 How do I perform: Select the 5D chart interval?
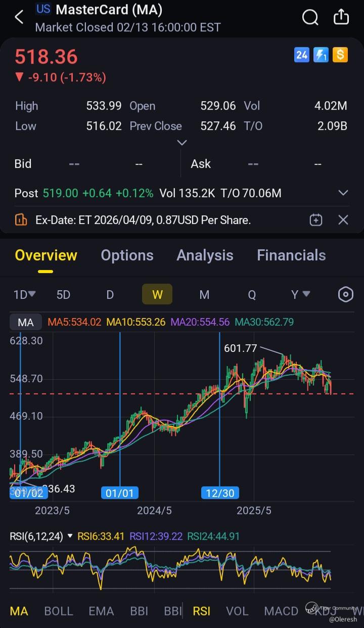[63, 294]
